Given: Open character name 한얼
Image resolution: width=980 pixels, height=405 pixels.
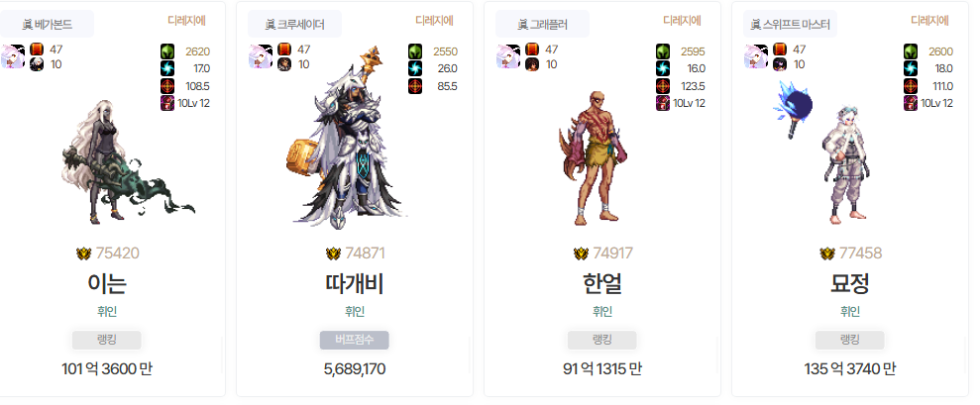Looking at the screenshot, I should pos(602,284).
